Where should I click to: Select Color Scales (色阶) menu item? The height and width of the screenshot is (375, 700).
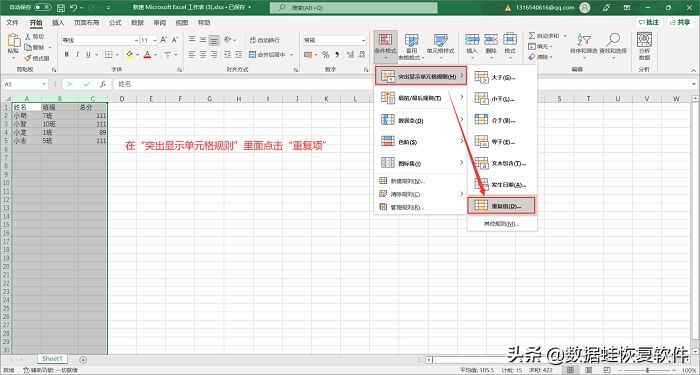[x=420, y=142]
